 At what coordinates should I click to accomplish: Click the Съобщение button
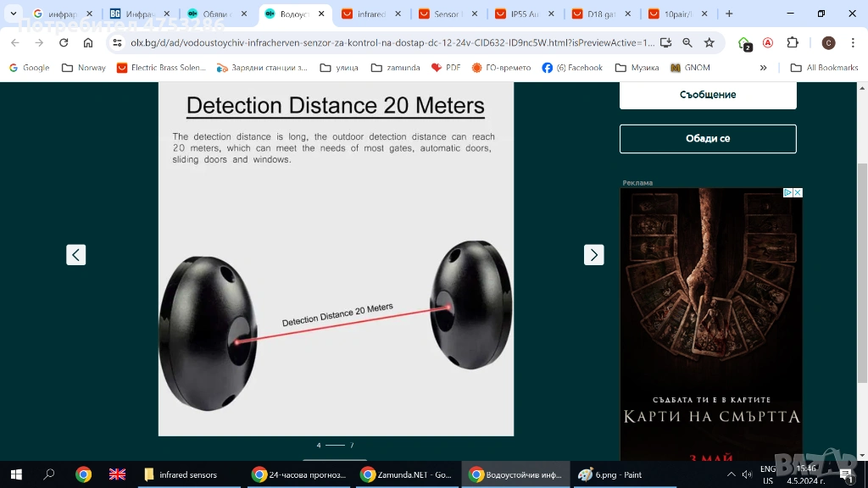click(x=708, y=95)
